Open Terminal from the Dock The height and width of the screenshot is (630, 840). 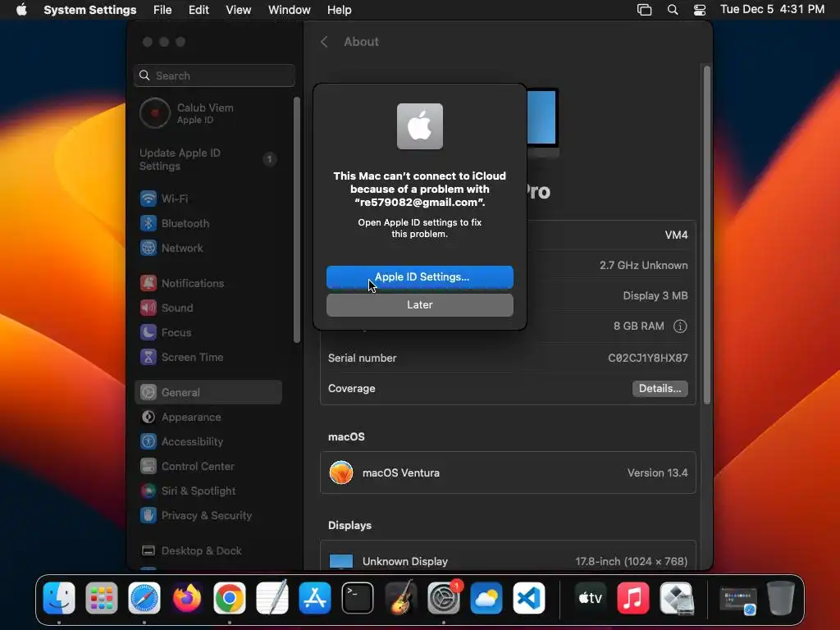click(358, 598)
